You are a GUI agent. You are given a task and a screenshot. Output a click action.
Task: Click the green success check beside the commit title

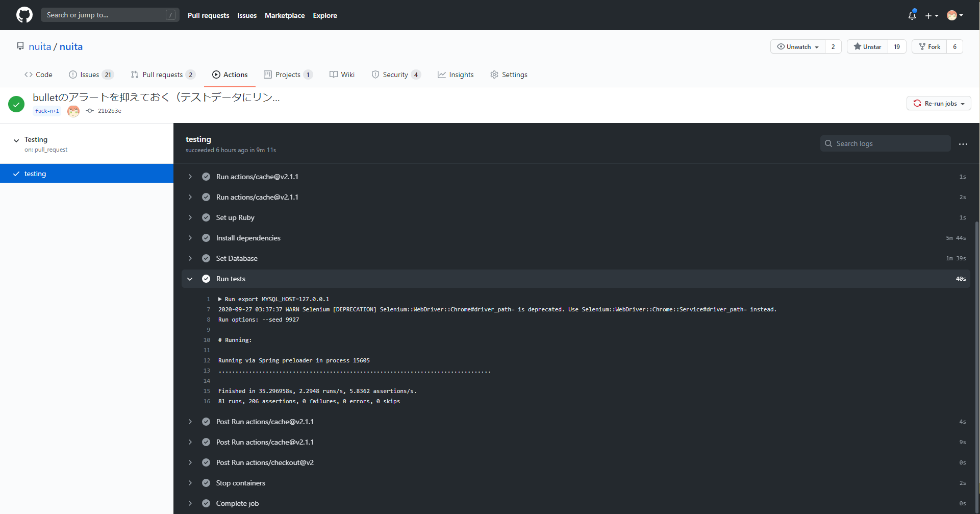[x=16, y=104]
